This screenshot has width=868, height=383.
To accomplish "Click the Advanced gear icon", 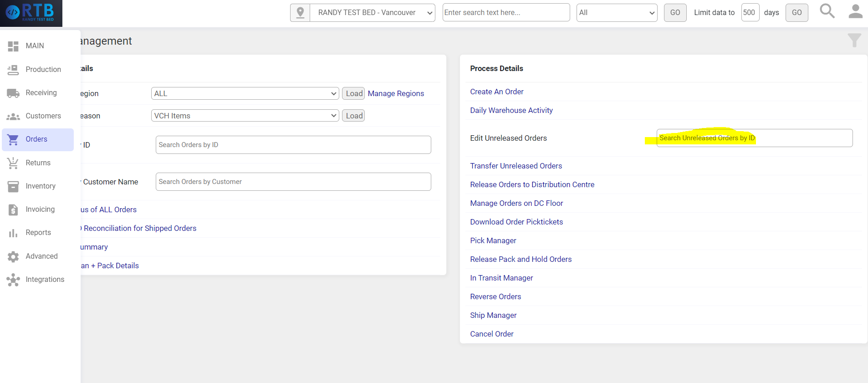I will (13, 256).
